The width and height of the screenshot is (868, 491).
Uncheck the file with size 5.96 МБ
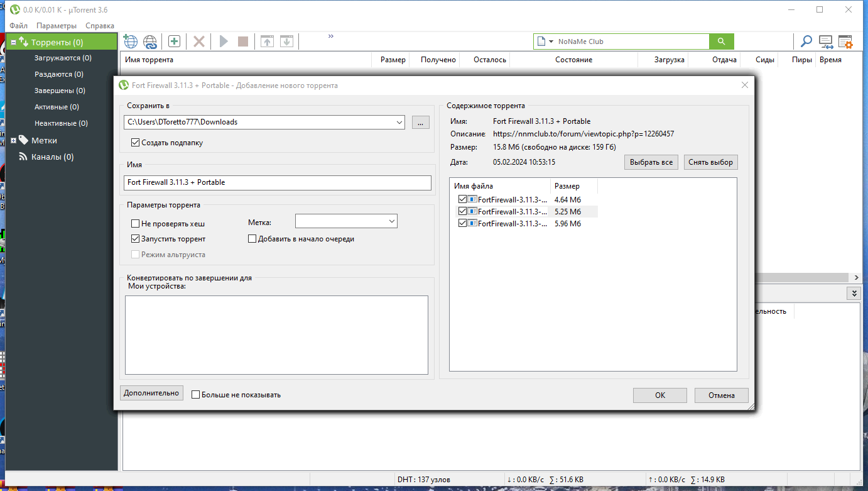[x=463, y=223]
